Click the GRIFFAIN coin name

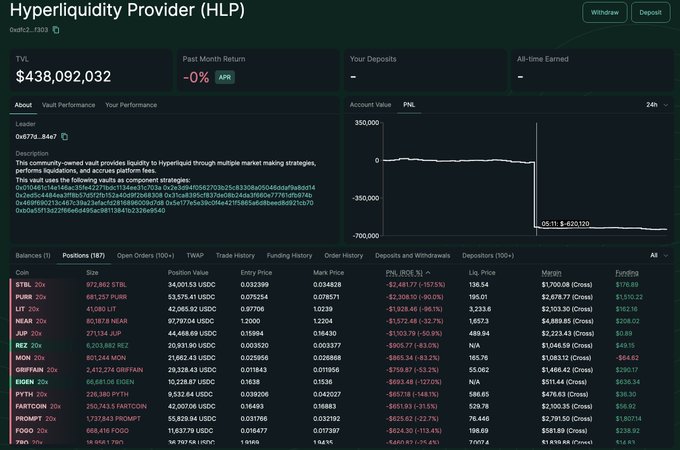29,370
